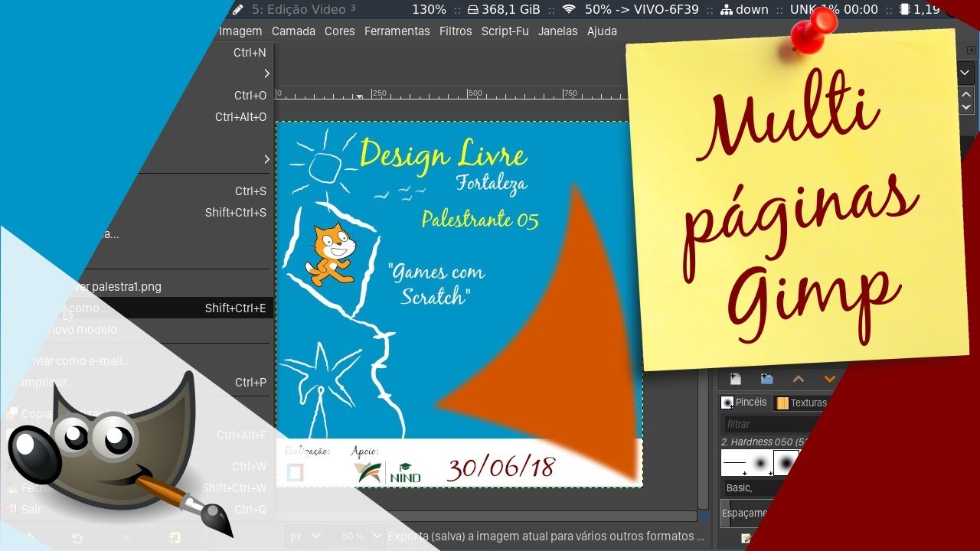980x551 pixels.
Task: Open the px units dropdown in status bar
Action: tap(305, 536)
